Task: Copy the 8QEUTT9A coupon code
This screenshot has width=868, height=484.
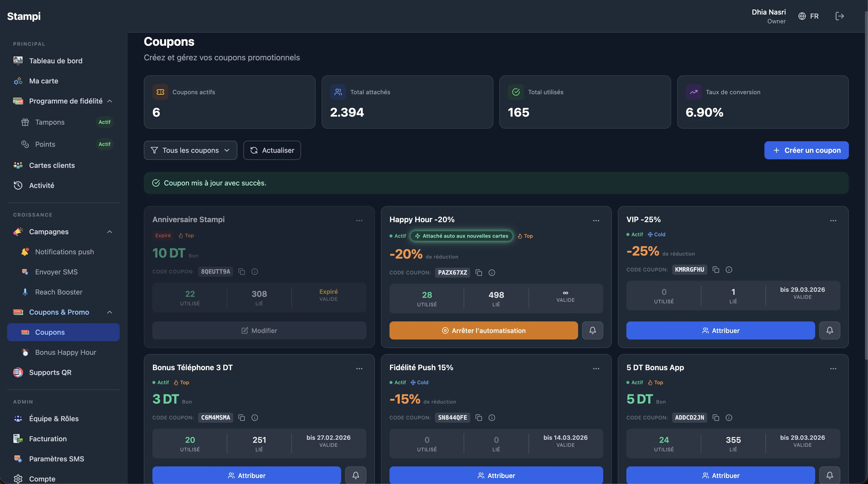Action: tap(242, 271)
